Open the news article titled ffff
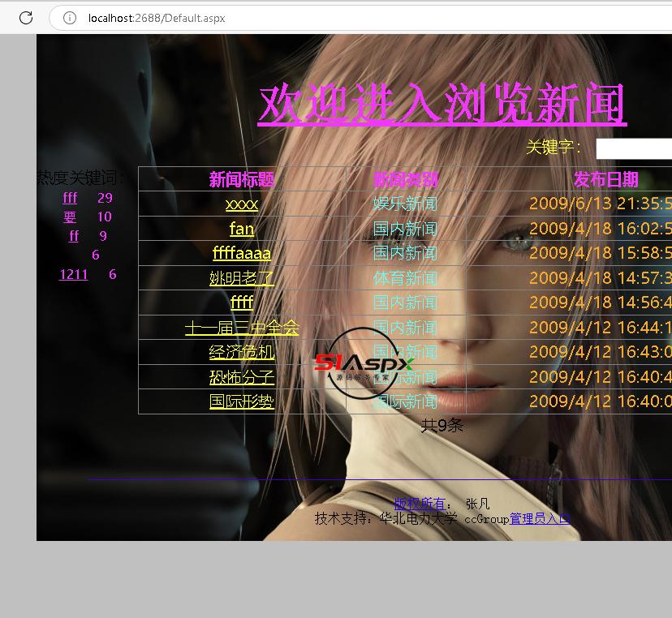 242,303
